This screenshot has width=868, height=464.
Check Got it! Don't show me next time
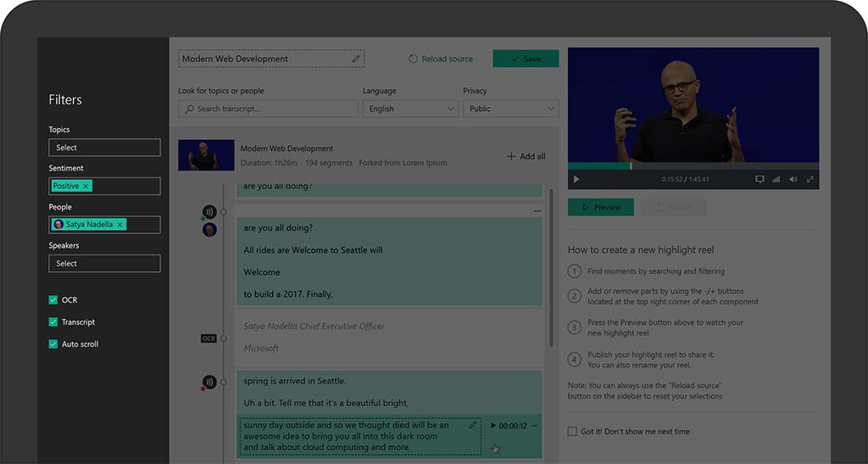(572, 432)
